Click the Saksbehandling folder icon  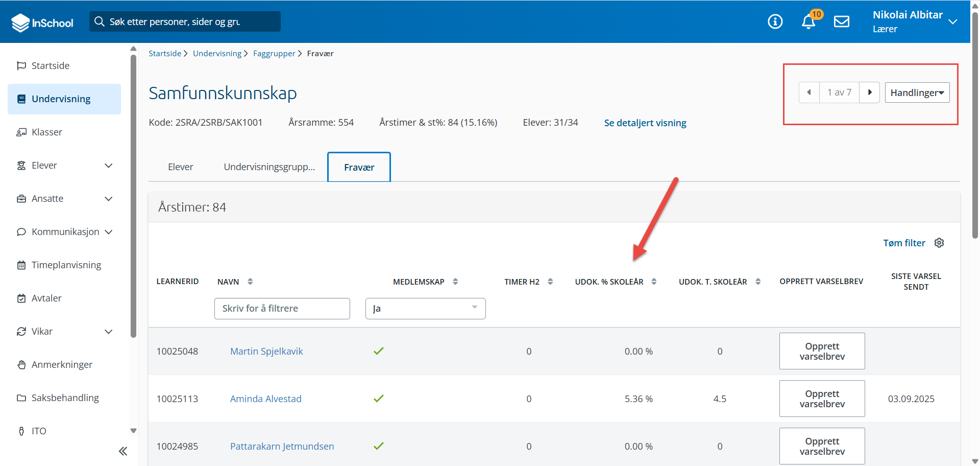[21, 398]
